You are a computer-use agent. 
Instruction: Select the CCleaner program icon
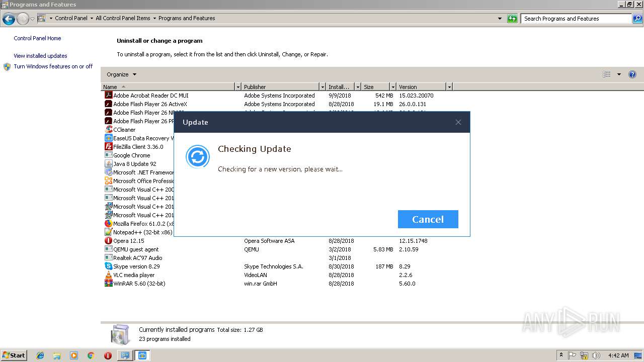(108, 130)
